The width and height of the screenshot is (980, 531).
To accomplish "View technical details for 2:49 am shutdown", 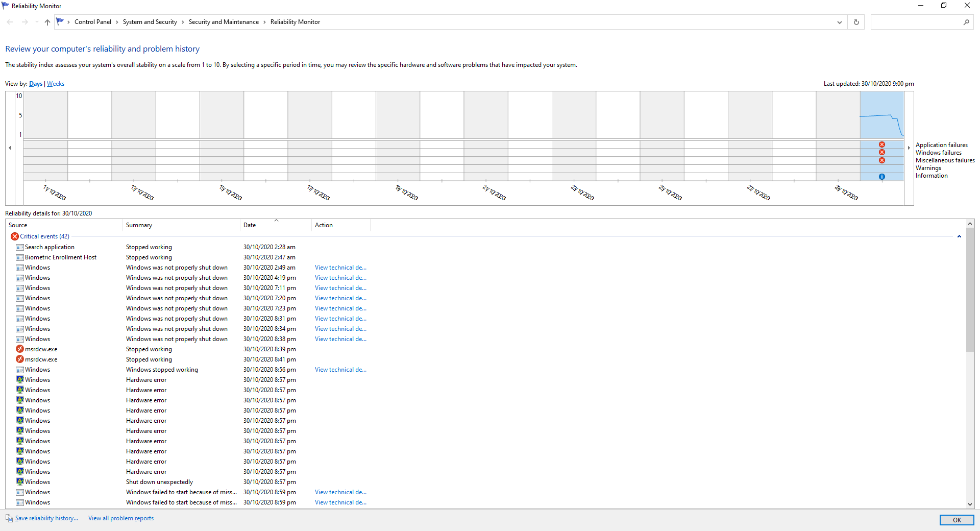I will pos(340,268).
